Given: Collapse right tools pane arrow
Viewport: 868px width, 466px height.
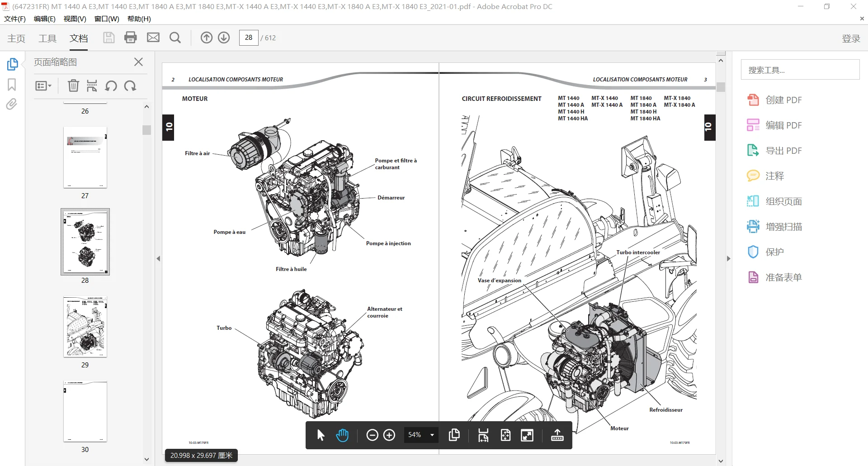Looking at the screenshot, I should tap(728, 259).
